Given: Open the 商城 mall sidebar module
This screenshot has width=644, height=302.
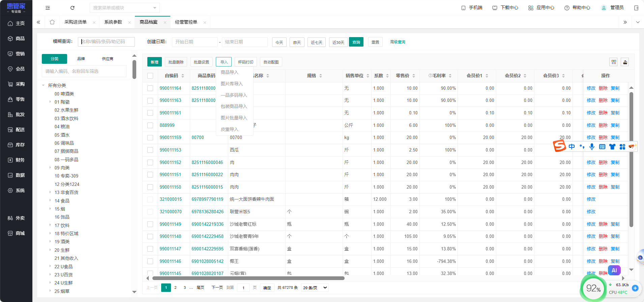Looking at the screenshot, I should point(16,233).
